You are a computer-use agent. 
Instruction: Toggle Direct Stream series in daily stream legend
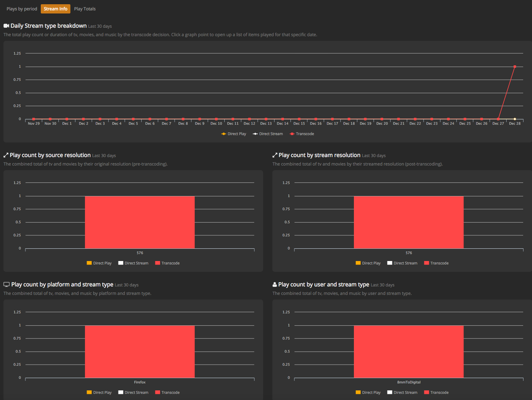coord(268,134)
